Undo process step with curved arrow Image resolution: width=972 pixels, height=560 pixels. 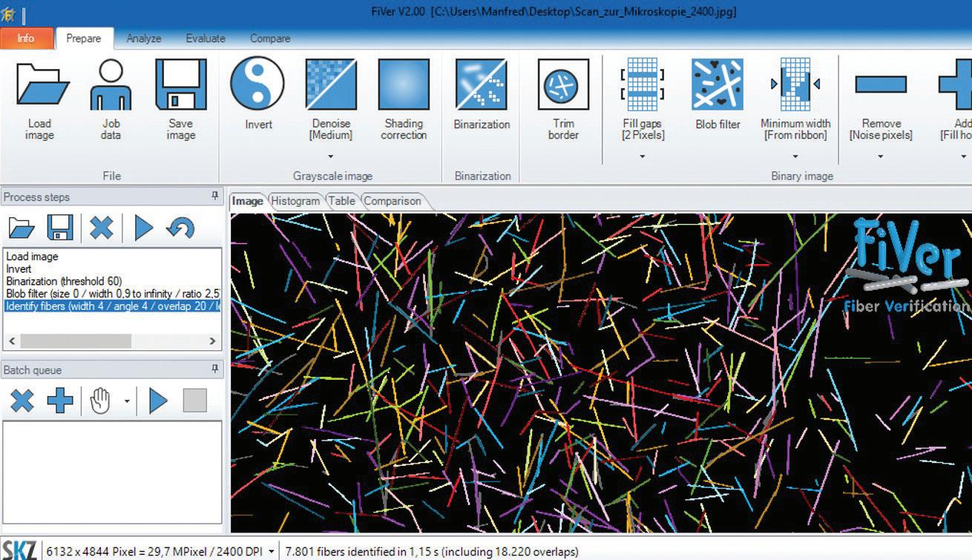click(x=180, y=228)
